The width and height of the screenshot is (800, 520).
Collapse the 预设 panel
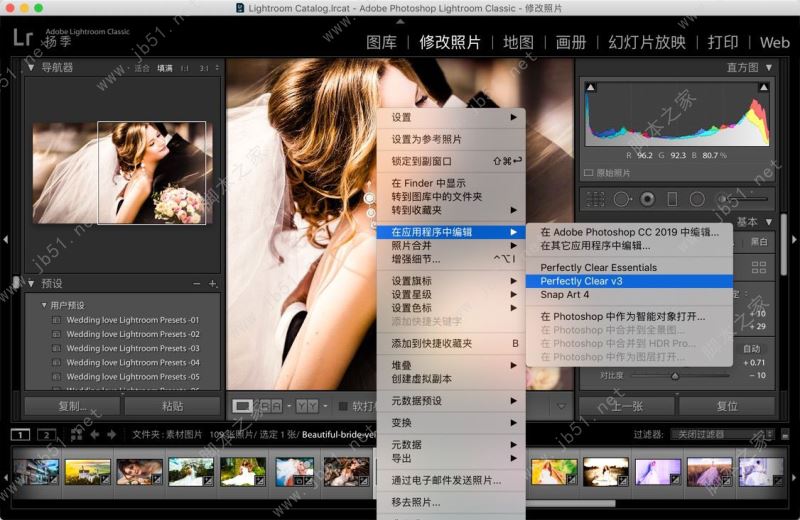31,283
